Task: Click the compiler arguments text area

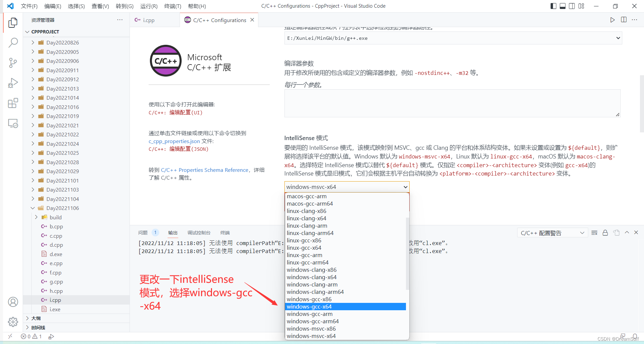Action: pyautogui.click(x=452, y=103)
